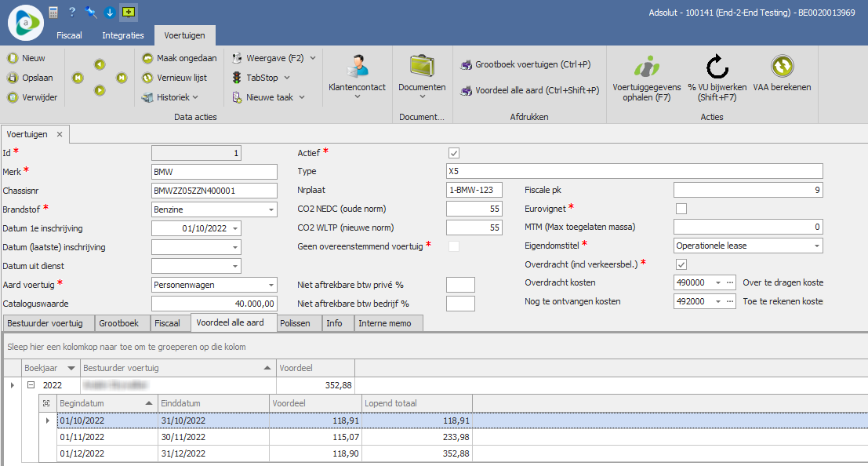The height and width of the screenshot is (466, 868).
Task: Click the Verwijder button
Action: pyautogui.click(x=31, y=97)
